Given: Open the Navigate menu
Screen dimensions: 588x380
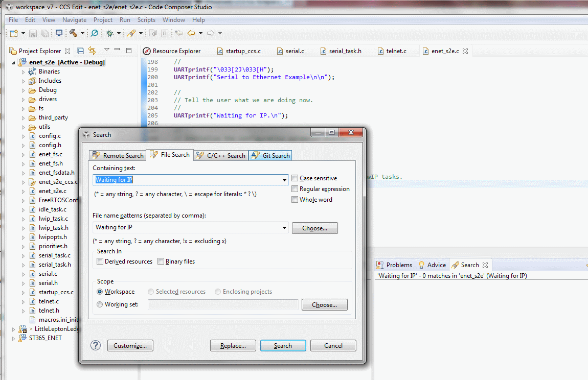Looking at the screenshot, I should [74, 20].
